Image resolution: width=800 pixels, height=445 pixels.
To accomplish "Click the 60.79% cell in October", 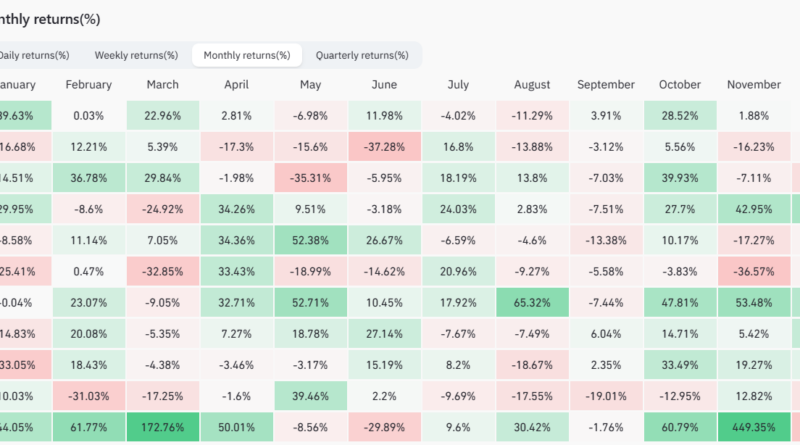I will coord(680,425).
